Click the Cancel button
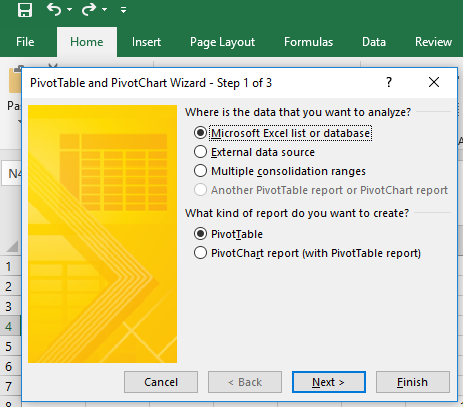This screenshot has height=407, width=463. (161, 382)
